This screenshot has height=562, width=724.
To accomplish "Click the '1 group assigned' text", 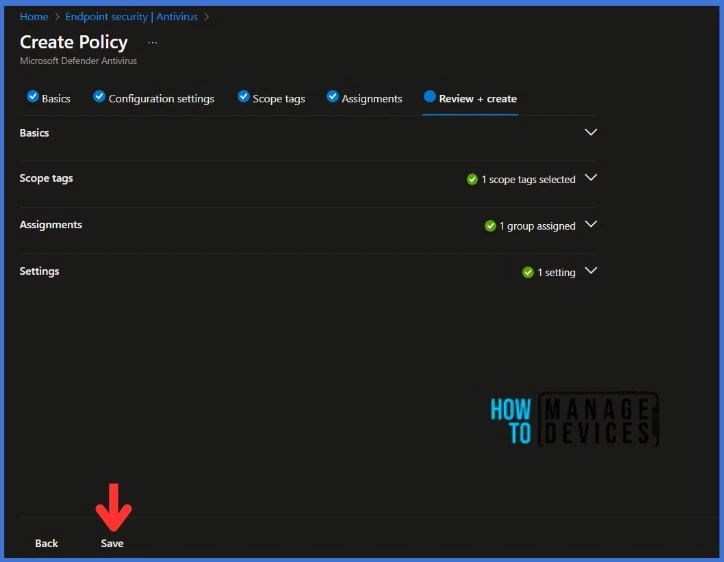I will point(537,226).
